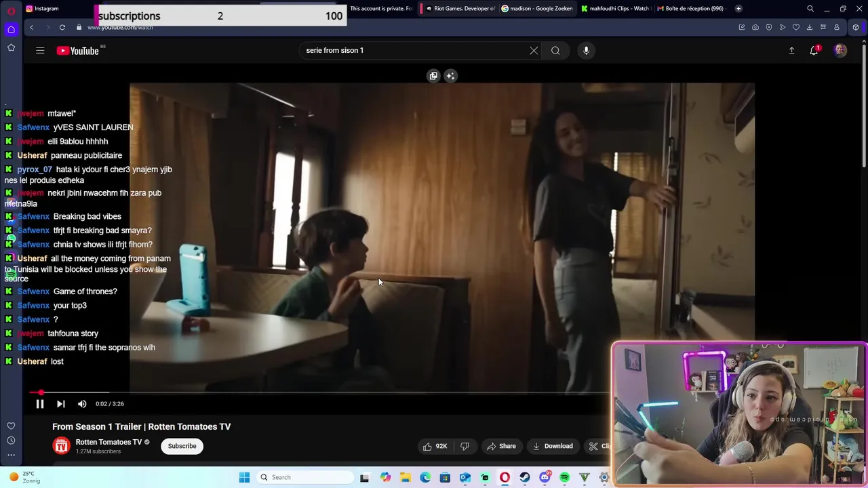Open the YouTube account avatar menu
This screenshot has width=868, height=488.
[840, 50]
